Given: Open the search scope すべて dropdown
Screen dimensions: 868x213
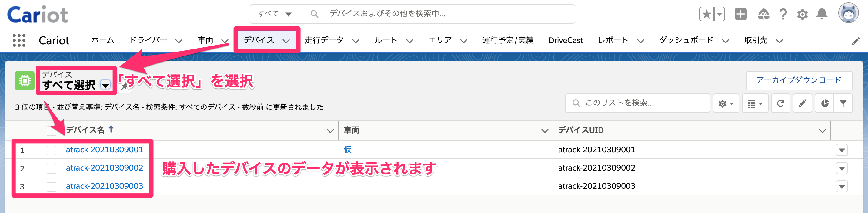Looking at the screenshot, I should (274, 14).
